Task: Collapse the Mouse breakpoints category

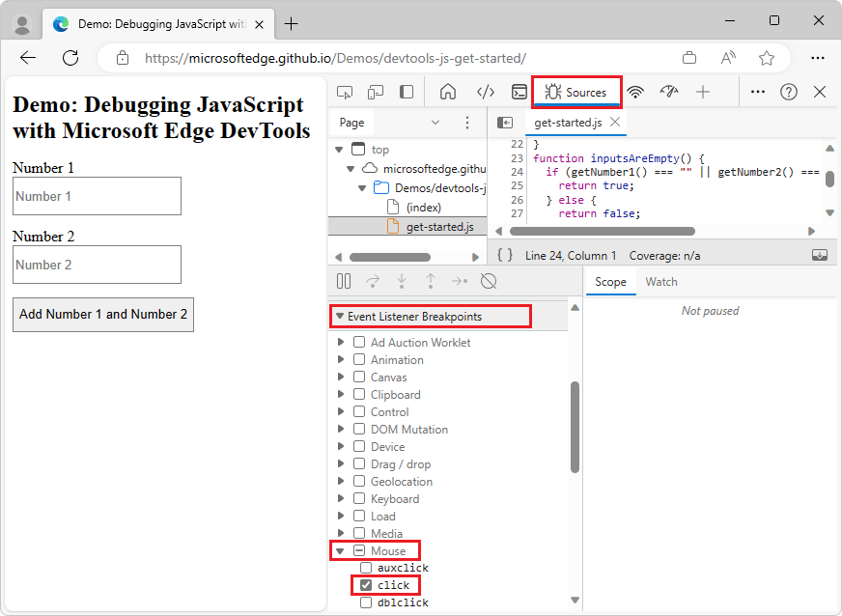Action: (x=340, y=550)
